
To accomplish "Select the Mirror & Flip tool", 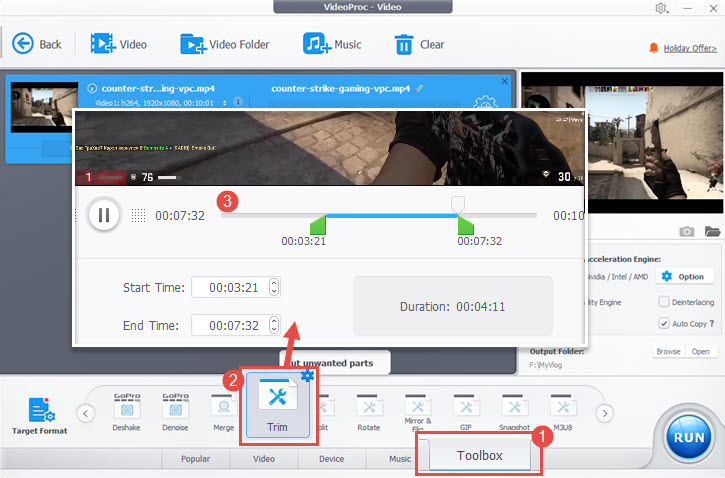I will 418,412.
